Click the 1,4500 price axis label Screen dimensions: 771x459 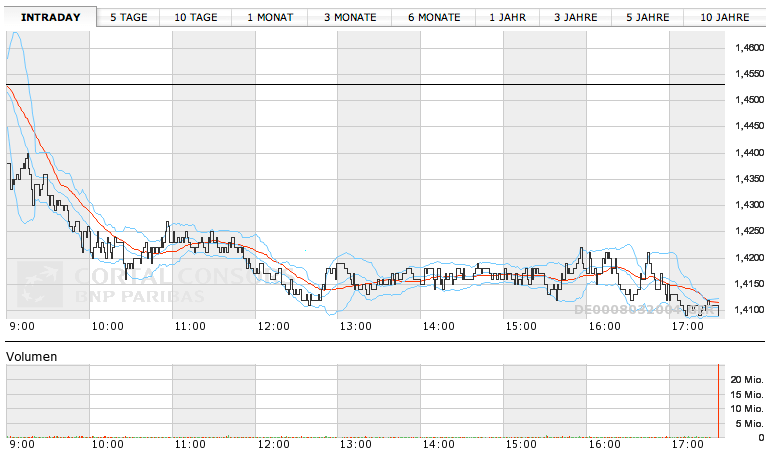tap(749, 100)
